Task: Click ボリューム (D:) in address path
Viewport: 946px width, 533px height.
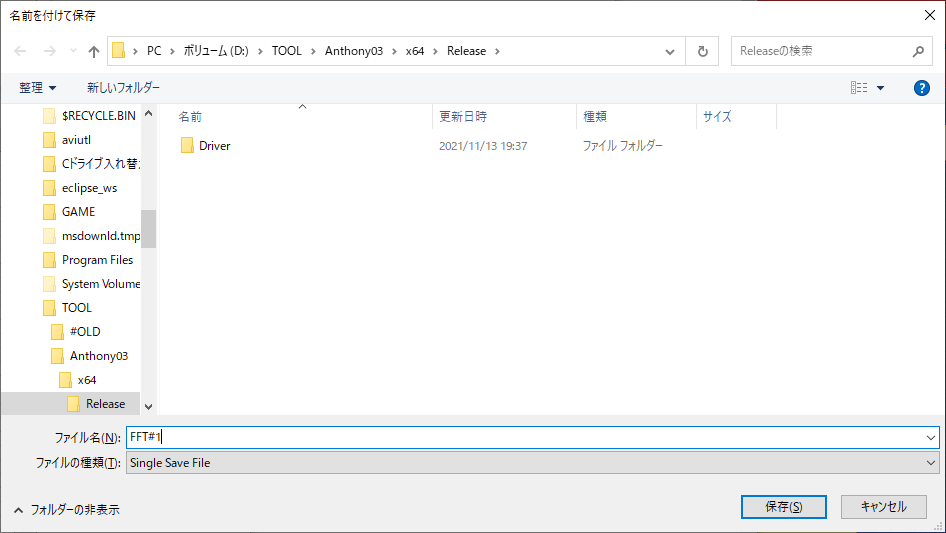Action: (x=216, y=51)
